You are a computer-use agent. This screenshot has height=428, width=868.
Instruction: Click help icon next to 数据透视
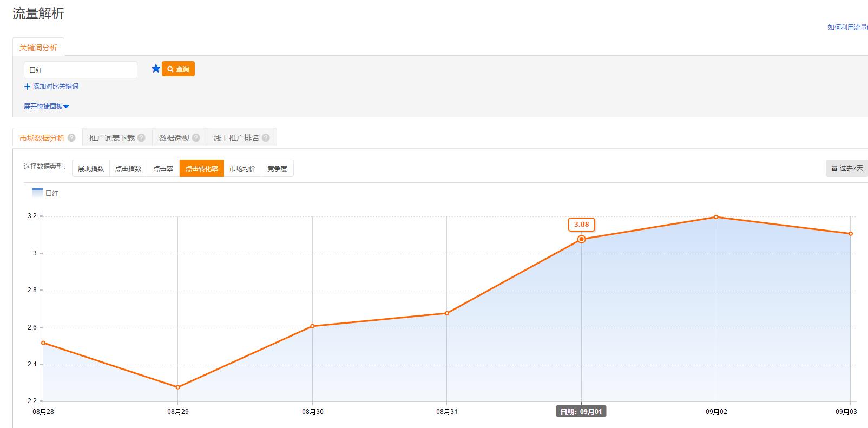[196, 138]
